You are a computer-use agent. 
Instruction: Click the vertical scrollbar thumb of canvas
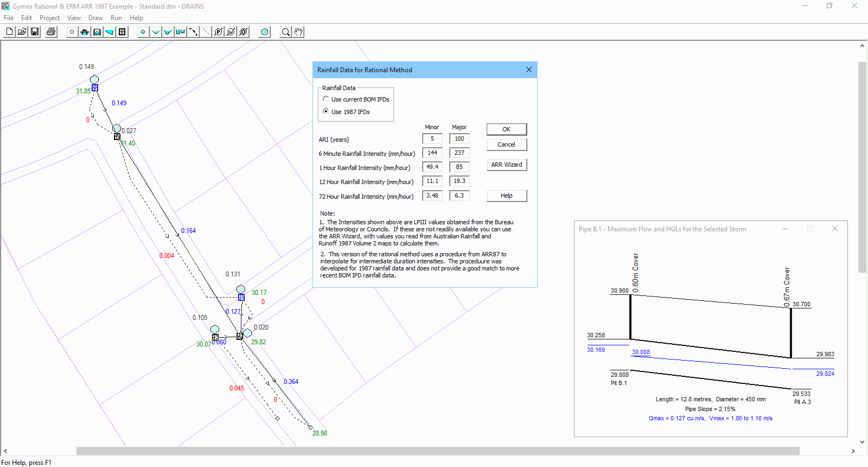click(x=862, y=167)
